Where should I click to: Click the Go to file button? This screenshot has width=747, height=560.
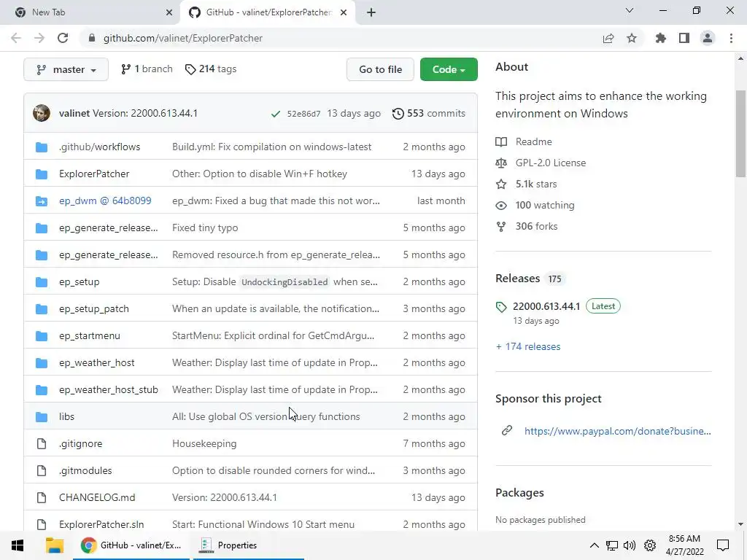point(380,69)
